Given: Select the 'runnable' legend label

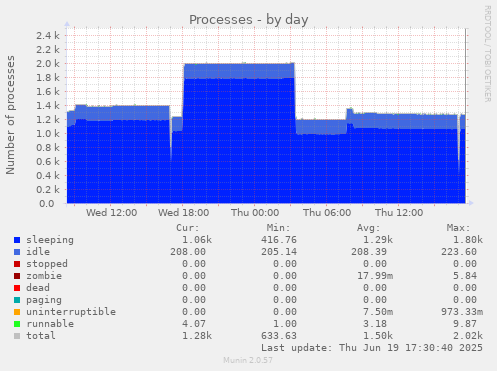Looking at the screenshot, I should [50, 324].
